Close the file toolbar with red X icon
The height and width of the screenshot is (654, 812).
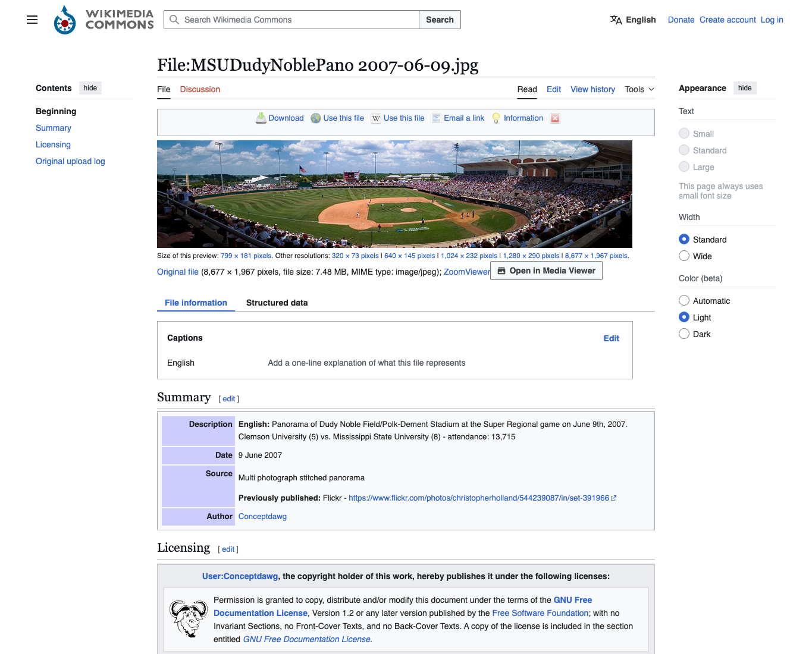click(x=555, y=118)
